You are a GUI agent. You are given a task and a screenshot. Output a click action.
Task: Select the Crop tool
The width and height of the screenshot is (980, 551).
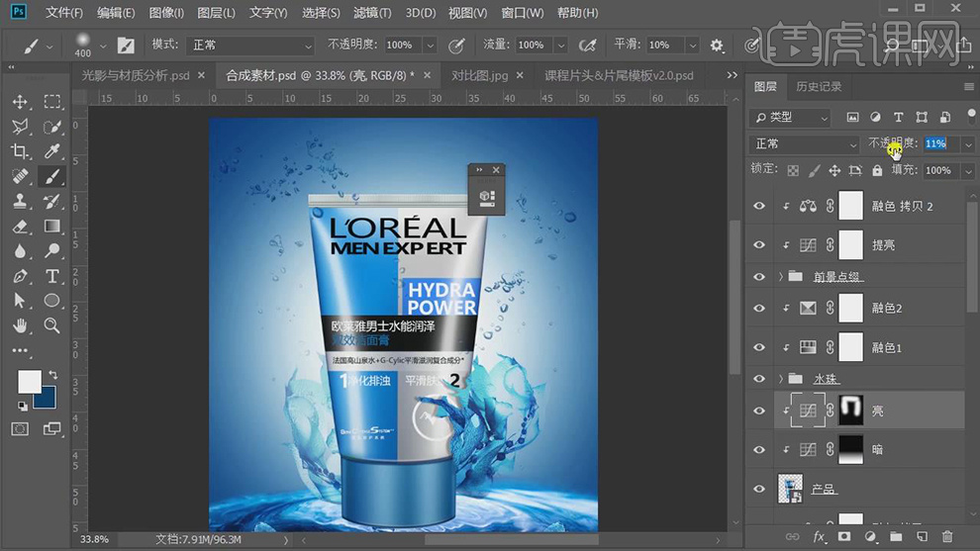click(20, 151)
